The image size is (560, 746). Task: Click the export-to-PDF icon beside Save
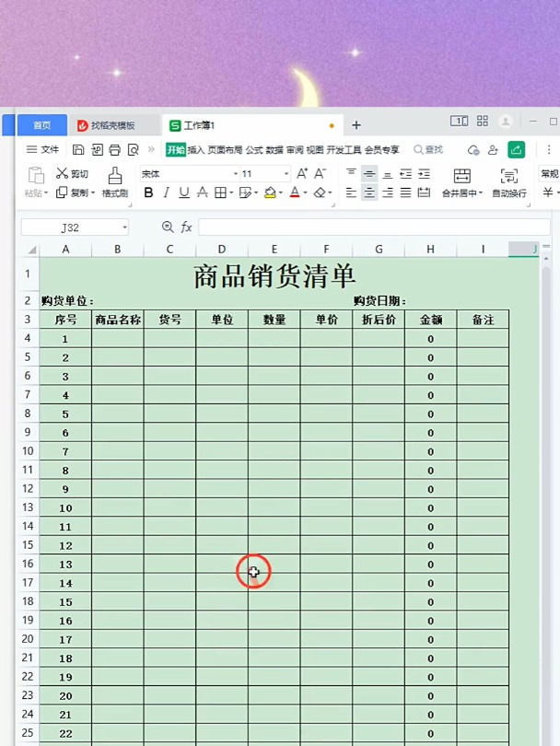pyautogui.click(x=97, y=150)
